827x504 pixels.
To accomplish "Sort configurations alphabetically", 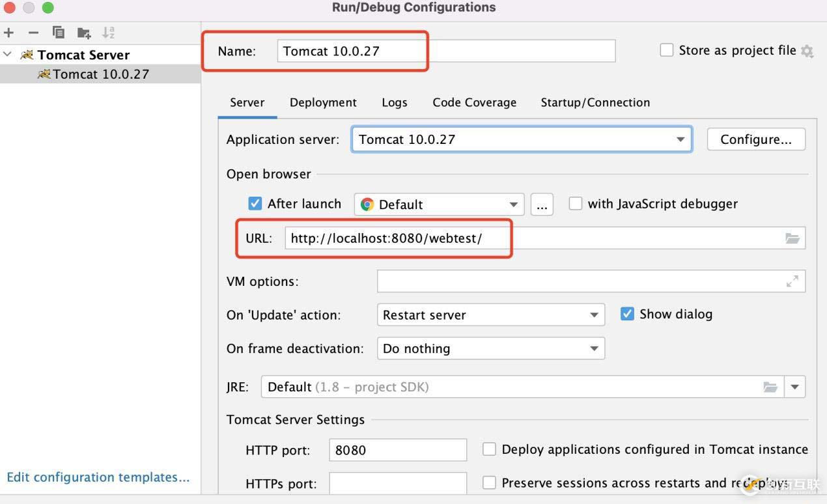I will pyautogui.click(x=109, y=33).
